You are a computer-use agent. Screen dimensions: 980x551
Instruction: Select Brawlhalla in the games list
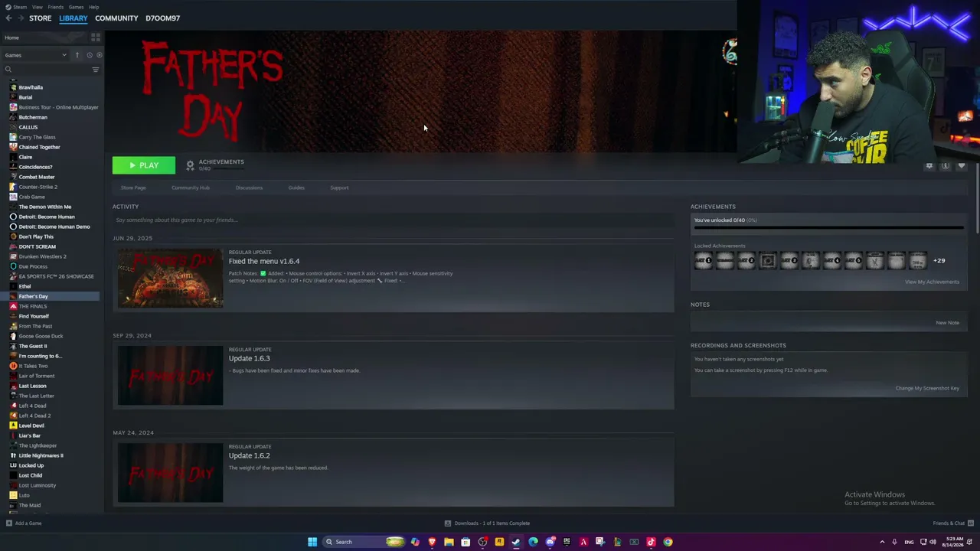click(x=31, y=87)
